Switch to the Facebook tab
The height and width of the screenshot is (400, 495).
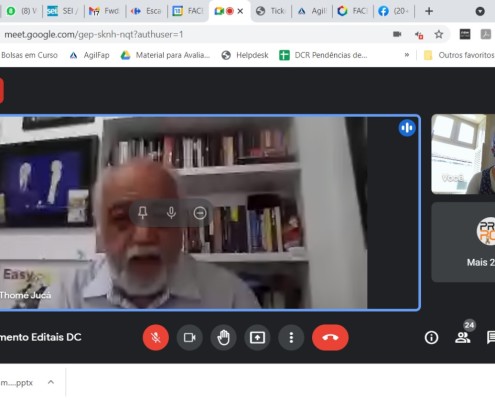(x=393, y=11)
